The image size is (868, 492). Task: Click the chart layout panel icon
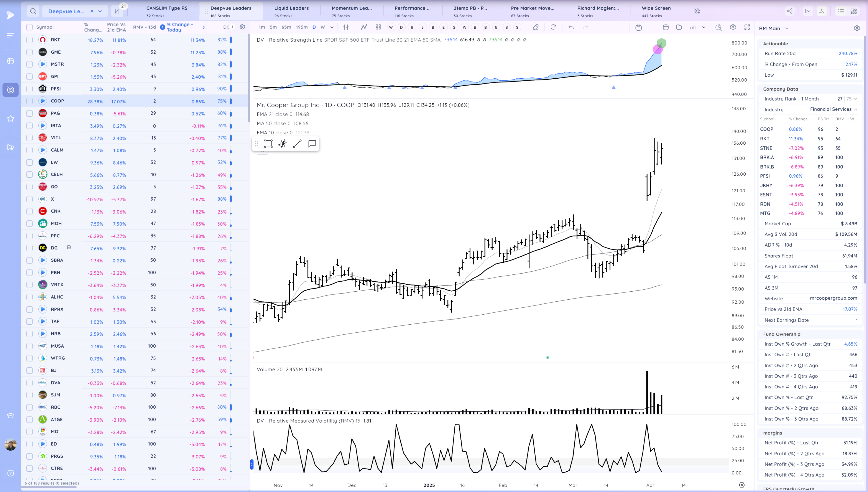pyautogui.click(x=666, y=27)
